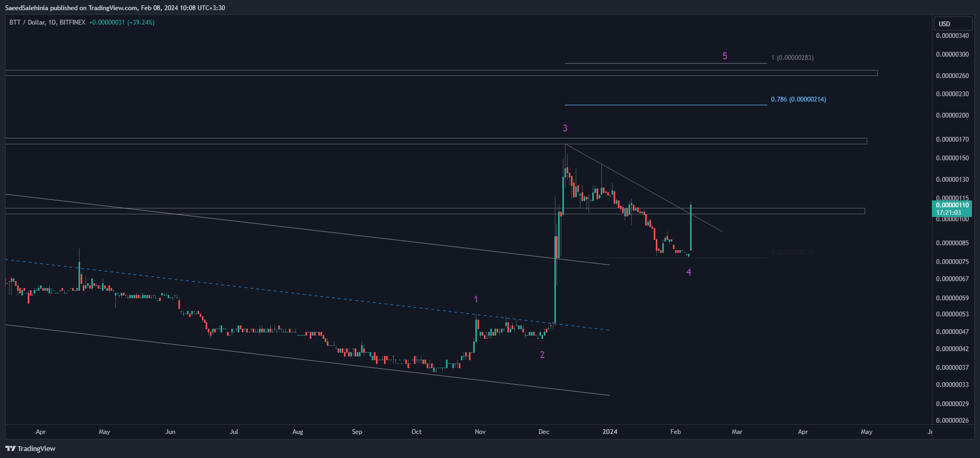Select the purple wave label 3
Viewport: 980px width, 458px height.
[x=565, y=128]
